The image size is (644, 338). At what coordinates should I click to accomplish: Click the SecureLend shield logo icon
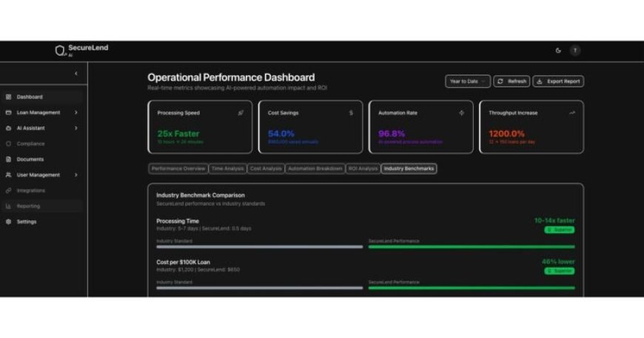click(x=60, y=50)
